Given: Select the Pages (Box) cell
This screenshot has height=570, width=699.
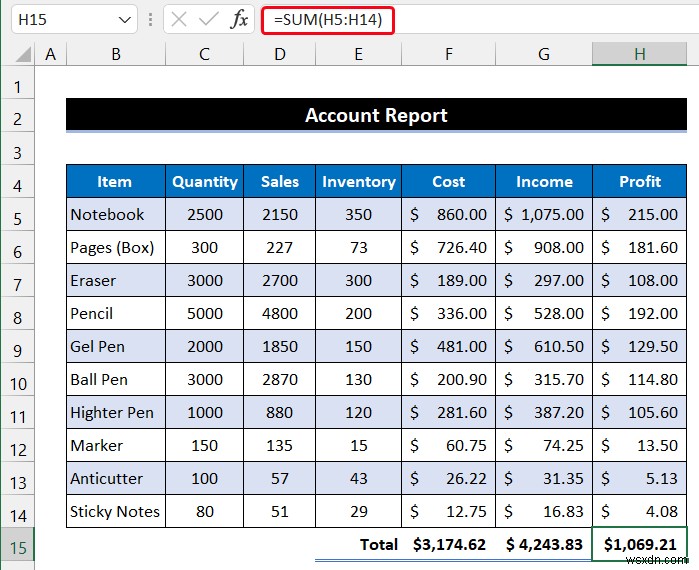Looking at the screenshot, I should (116, 247).
